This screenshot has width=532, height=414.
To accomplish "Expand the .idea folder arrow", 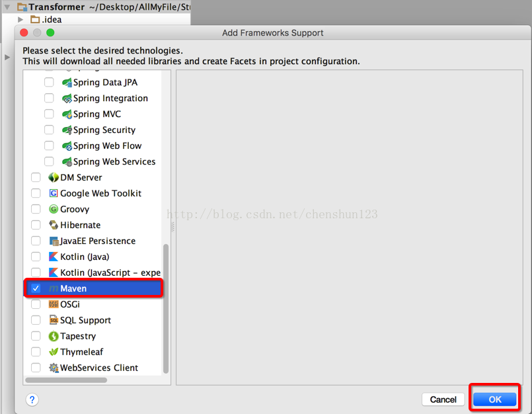I will click(x=20, y=19).
